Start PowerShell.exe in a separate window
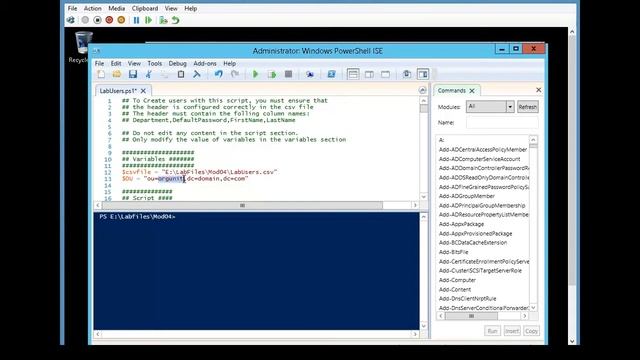 tap(331, 74)
